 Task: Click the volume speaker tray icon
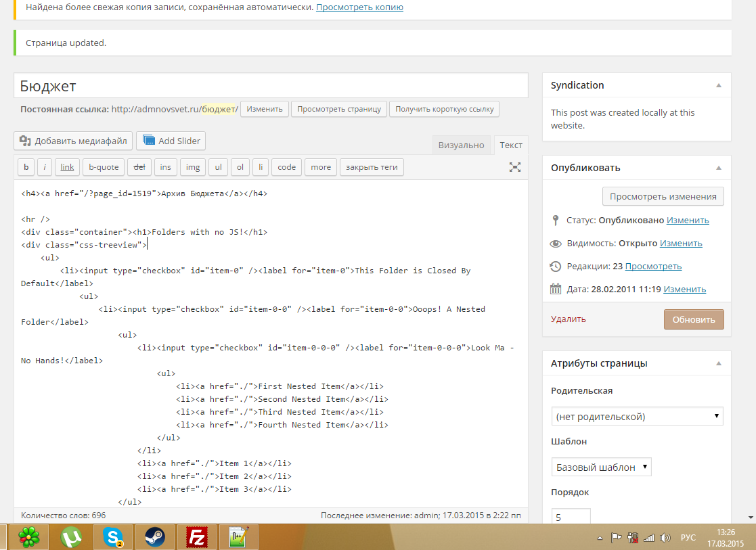pos(665,538)
